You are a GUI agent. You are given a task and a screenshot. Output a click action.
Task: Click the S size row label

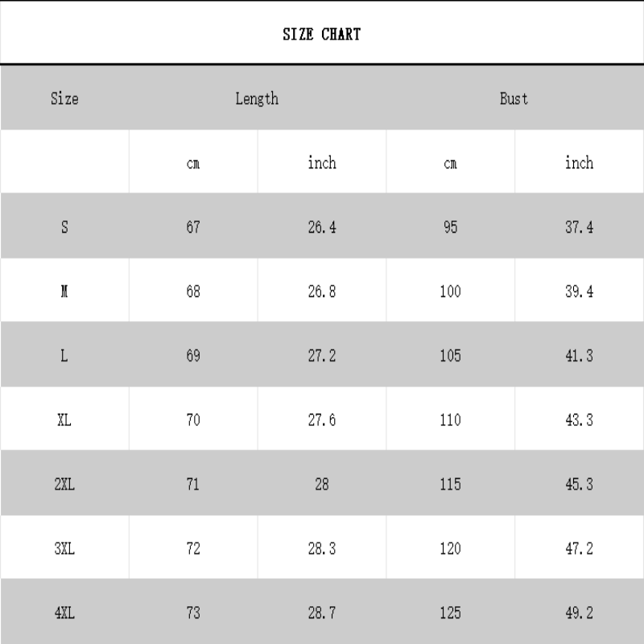pos(64,228)
